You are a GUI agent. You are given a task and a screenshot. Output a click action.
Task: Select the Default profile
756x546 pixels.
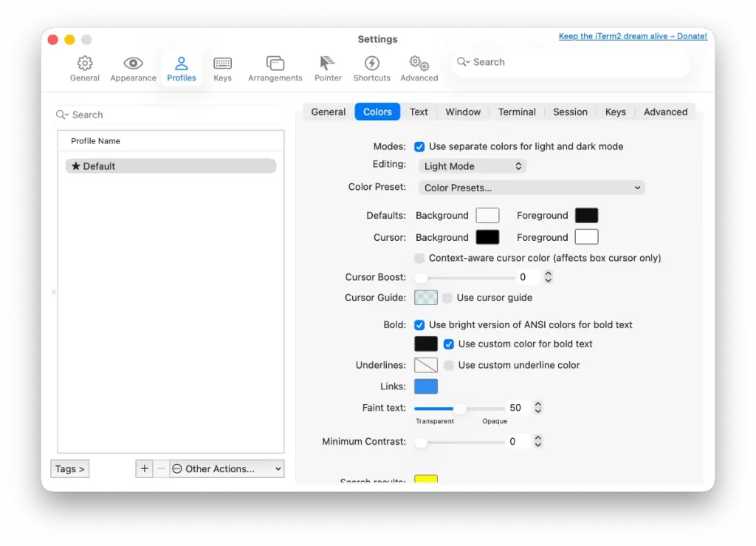[170, 165]
